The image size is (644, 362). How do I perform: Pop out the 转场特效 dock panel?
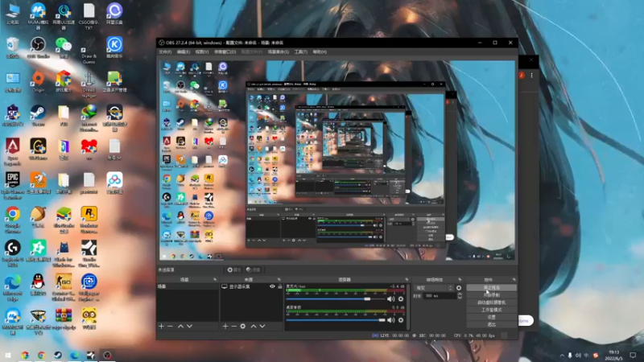pos(460,279)
